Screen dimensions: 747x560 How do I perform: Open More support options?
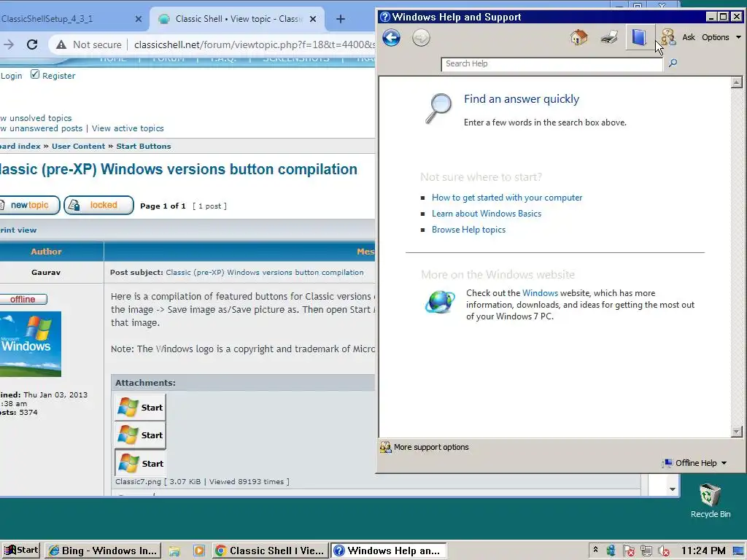pos(425,447)
